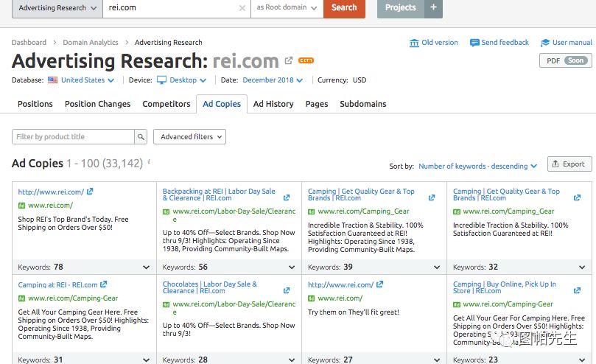Change database from United States dropdown
Image resolution: width=596 pixels, height=364 pixels.
[88, 80]
